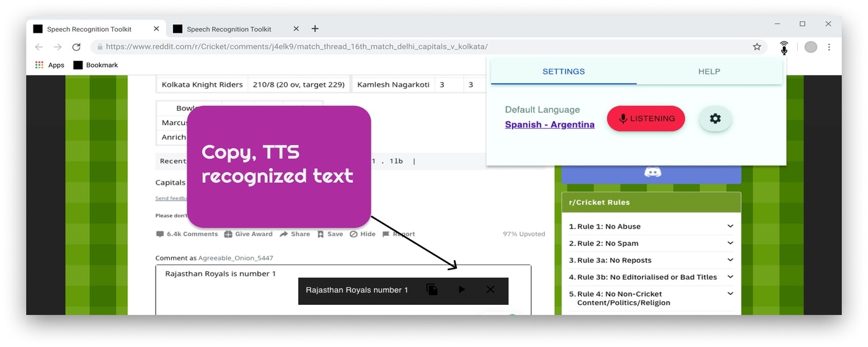
Task: Open the HELP tab
Action: (709, 71)
